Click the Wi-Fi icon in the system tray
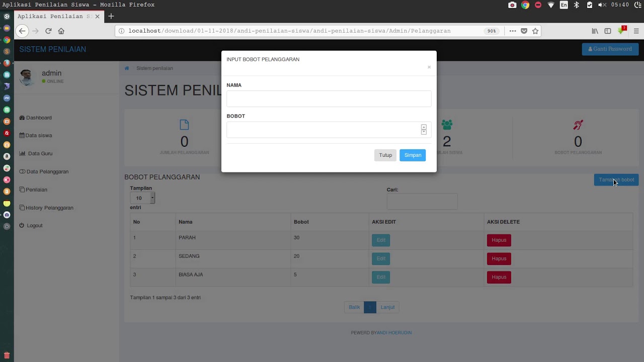The image size is (644, 362). [x=551, y=5]
